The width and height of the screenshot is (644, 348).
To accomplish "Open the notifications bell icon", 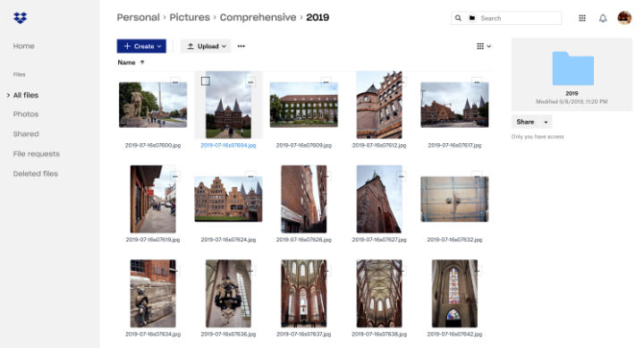I will (603, 18).
